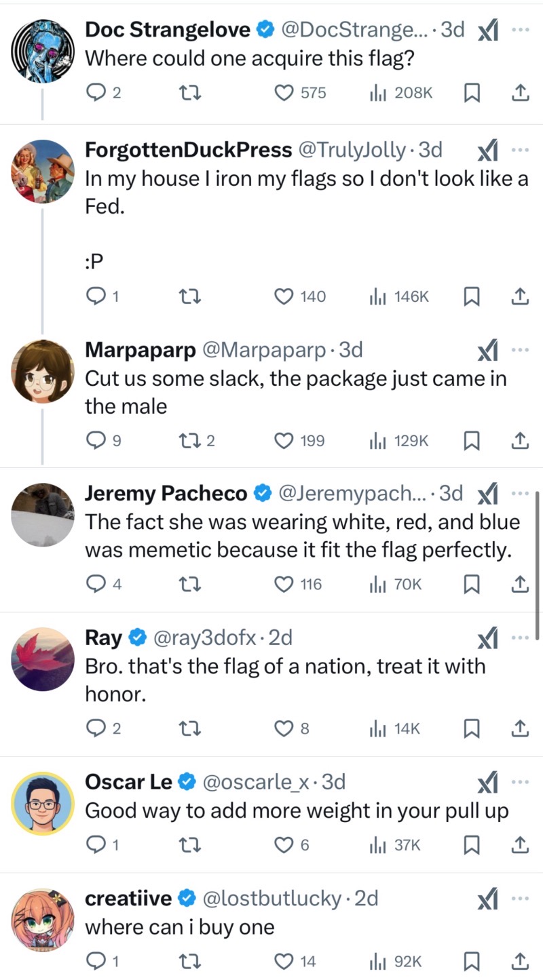Screen dimensions: 543x980
Task: Open Jeremy Pacheco's profile name link
Action: click(x=166, y=494)
